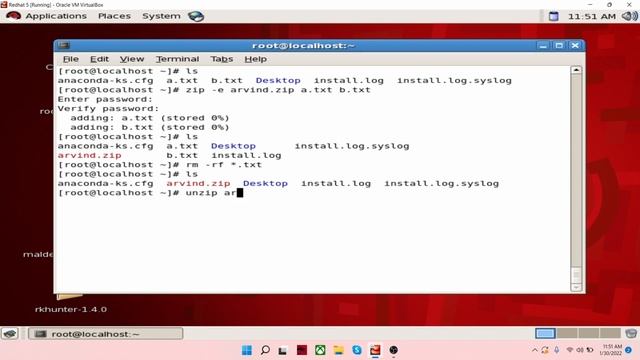Open the OBS Studio taskbar icon
640x360 pixels.
pos(393,350)
